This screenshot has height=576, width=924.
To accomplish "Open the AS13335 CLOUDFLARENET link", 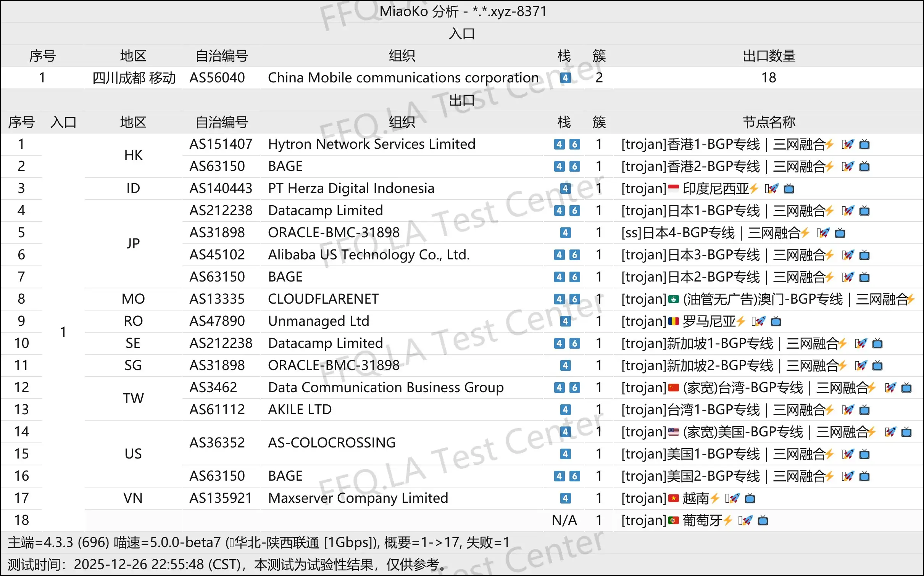I will pos(217,299).
